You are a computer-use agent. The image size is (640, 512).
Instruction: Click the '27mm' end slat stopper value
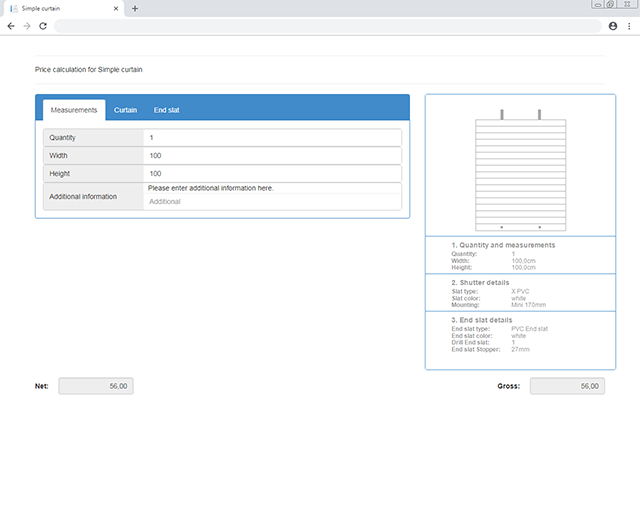pos(520,349)
